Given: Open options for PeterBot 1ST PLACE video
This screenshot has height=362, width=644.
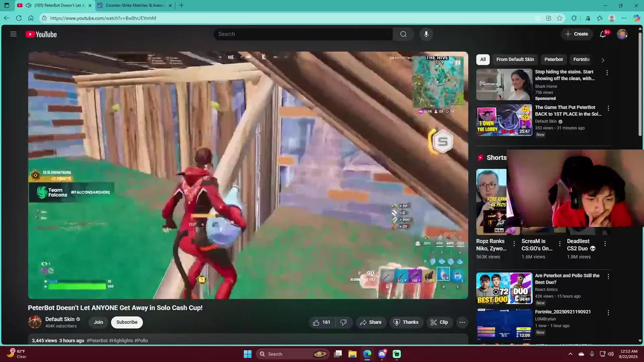Looking at the screenshot, I should pyautogui.click(x=608, y=109).
